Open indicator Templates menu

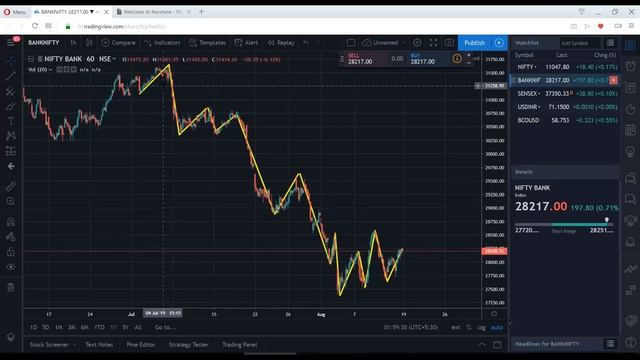click(207, 42)
